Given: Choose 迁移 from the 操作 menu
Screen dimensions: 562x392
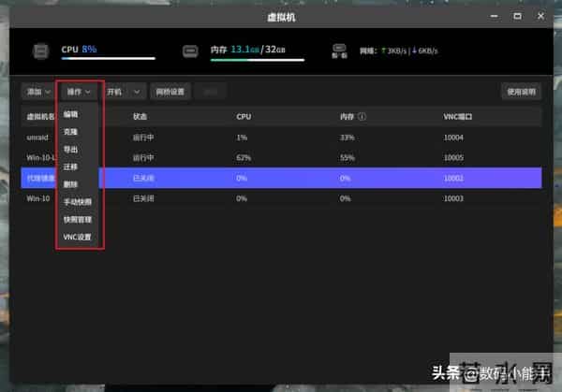Looking at the screenshot, I should pyautogui.click(x=70, y=167).
